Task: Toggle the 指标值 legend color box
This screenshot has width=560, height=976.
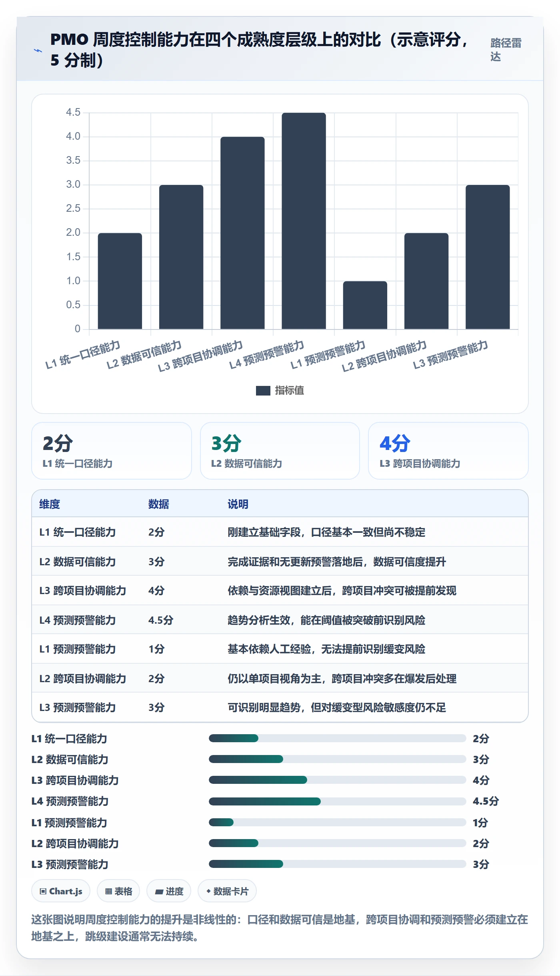Action: click(263, 391)
